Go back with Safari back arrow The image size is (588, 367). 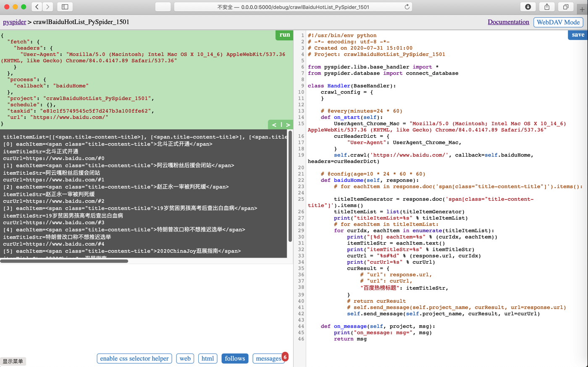(x=37, y=7)
